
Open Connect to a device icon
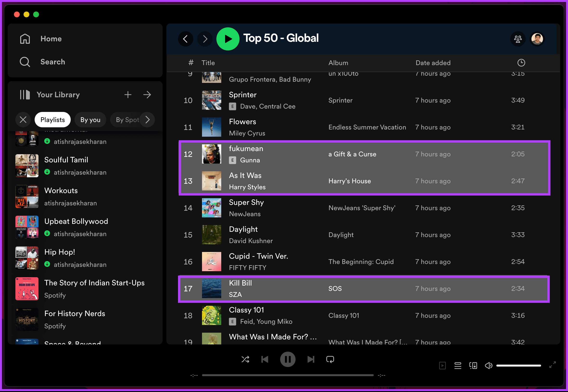tap(473, 366)
